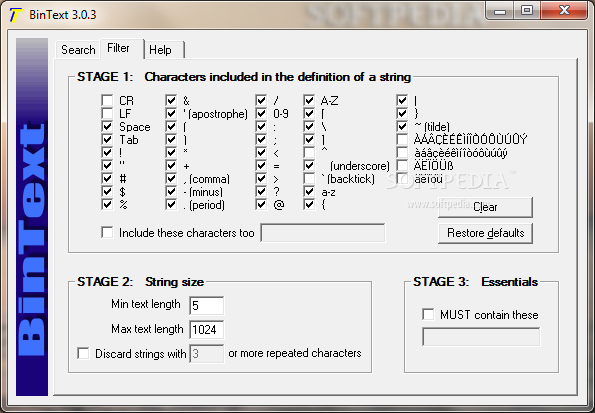Minimize the BinText window
Image resolution: width=595 pixels, height=413 pixels.
tap(500, 10)
